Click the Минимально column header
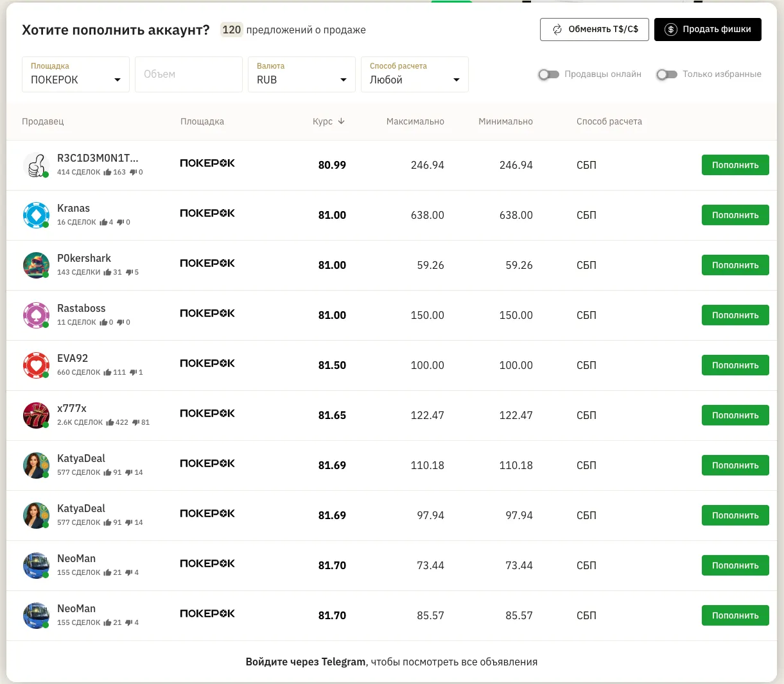This screenshot has height=684, width=784. pos(505,121)
